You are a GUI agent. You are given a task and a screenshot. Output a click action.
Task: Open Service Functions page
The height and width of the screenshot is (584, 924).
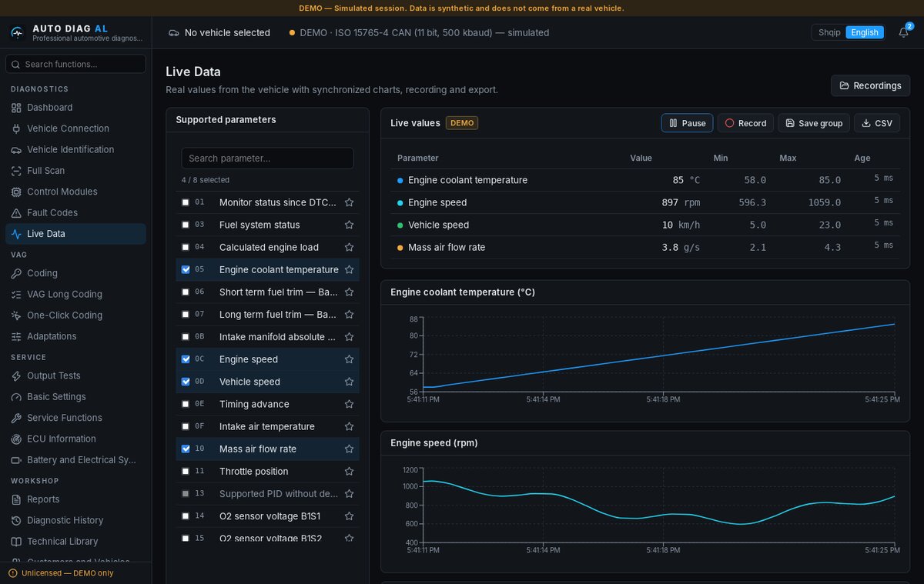(75, 418)
